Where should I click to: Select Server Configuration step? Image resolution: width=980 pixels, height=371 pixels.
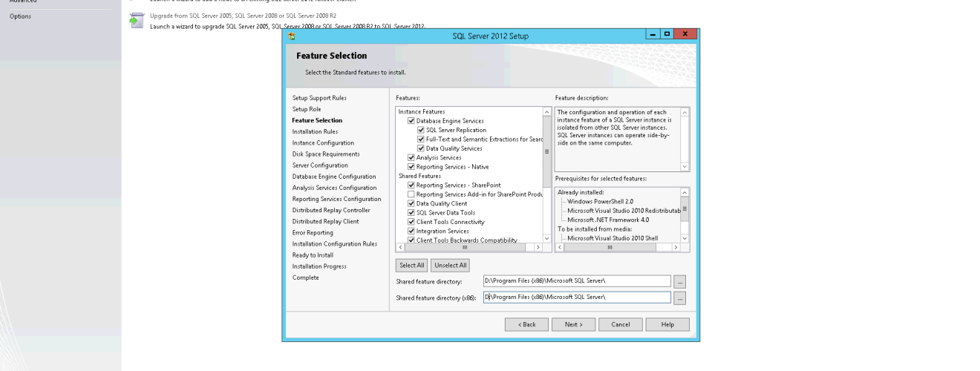320,165
